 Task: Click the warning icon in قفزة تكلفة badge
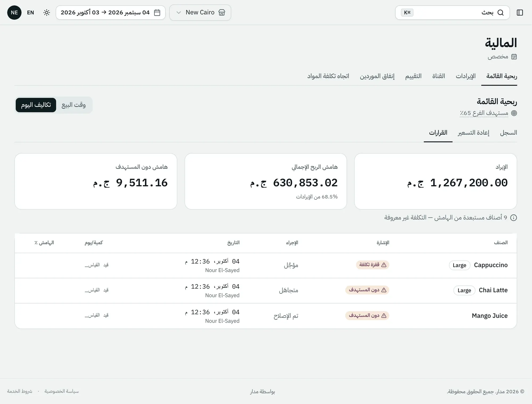pos(384,265)
